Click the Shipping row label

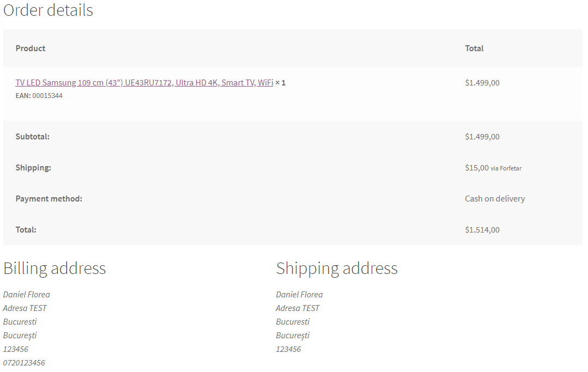(x=33, y=168)
